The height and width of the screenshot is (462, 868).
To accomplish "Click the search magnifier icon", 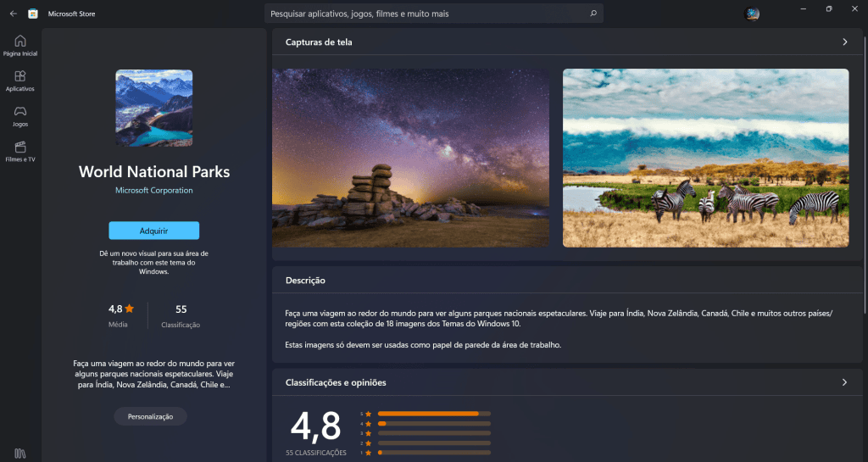I will coord(593,14).
